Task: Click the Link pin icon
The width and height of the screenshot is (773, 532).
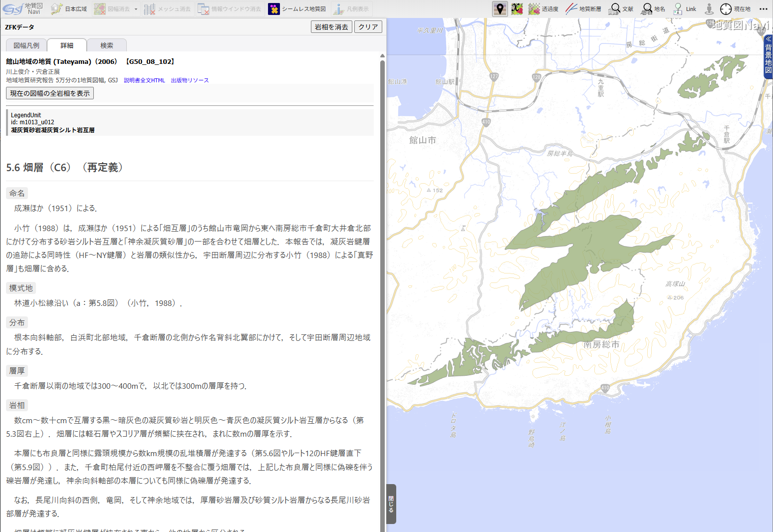Action: pos(678,9)
